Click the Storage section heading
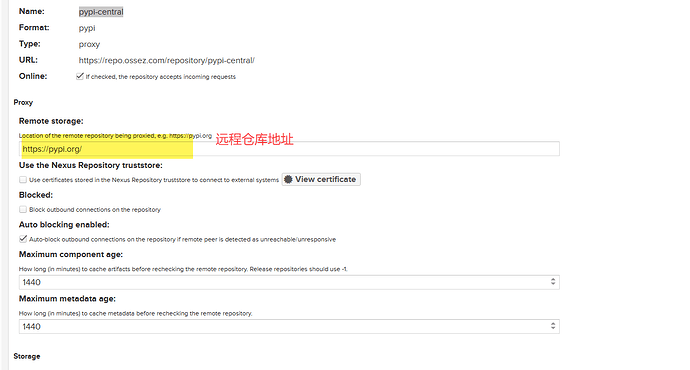 click(27, 356)
